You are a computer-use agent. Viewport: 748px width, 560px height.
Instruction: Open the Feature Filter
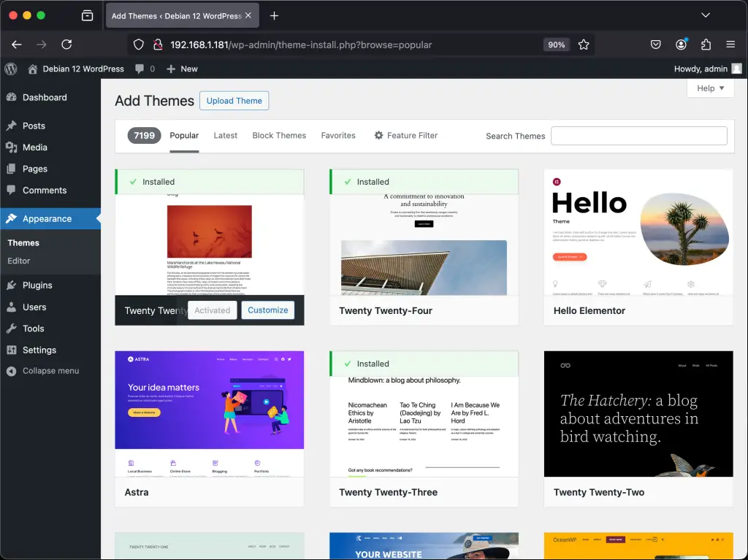pos(405,135)
